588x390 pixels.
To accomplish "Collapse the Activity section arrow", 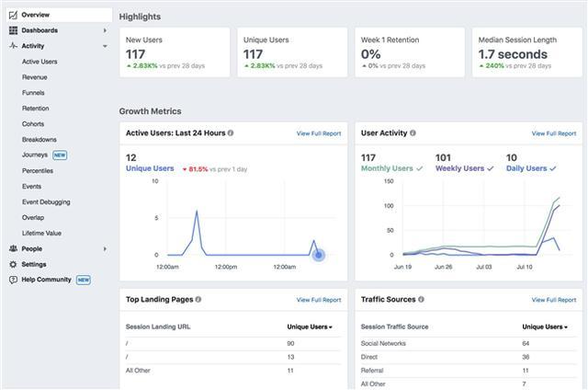I will (104, 46).
